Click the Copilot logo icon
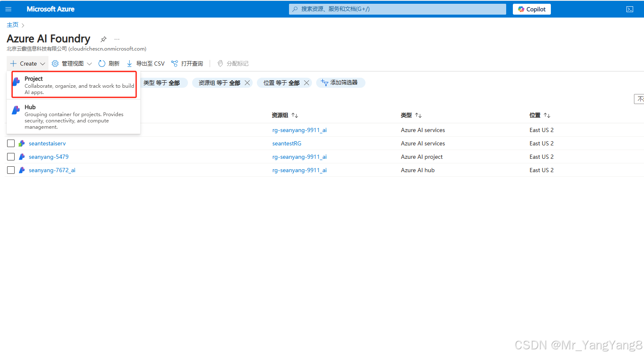 [x=521, y=9]
